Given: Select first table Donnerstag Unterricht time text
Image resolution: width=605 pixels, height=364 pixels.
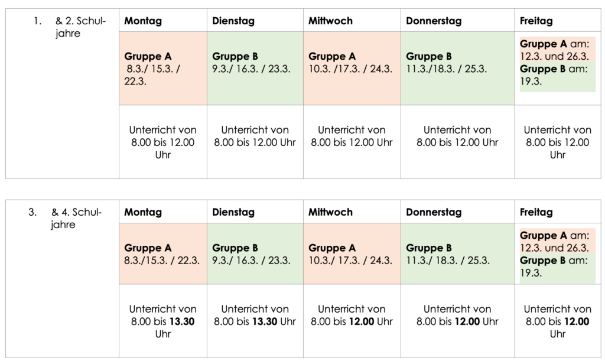Looking at the screenshot, I should click(x=457, y=136).
